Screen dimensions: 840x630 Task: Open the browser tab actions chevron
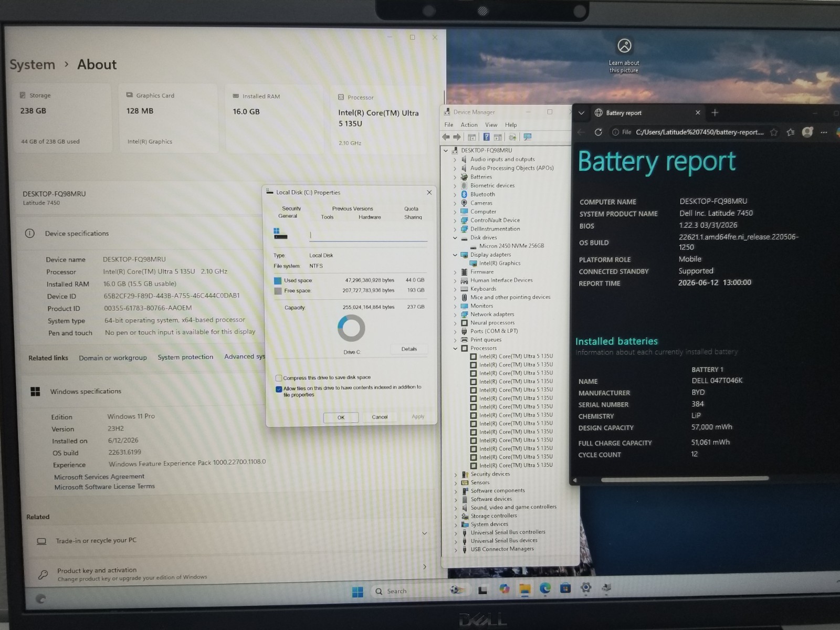tap(581, 113)
